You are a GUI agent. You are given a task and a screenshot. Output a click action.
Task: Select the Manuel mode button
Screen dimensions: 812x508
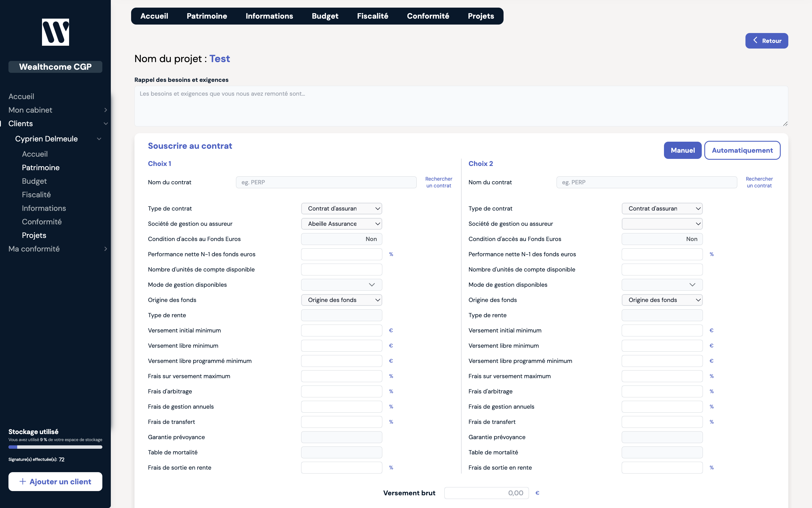(683, 150)
